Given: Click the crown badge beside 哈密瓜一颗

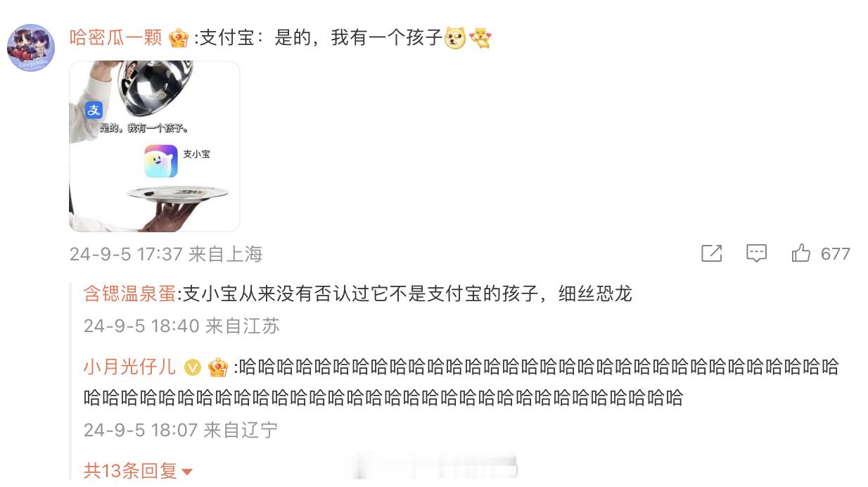Looking at the screenshot, I should 178,38.
